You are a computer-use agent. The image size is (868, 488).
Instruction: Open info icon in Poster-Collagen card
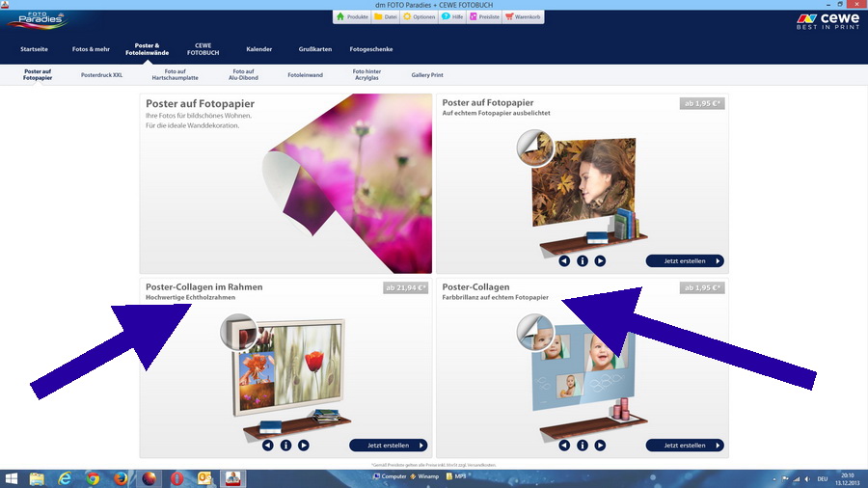click(583, 445)
